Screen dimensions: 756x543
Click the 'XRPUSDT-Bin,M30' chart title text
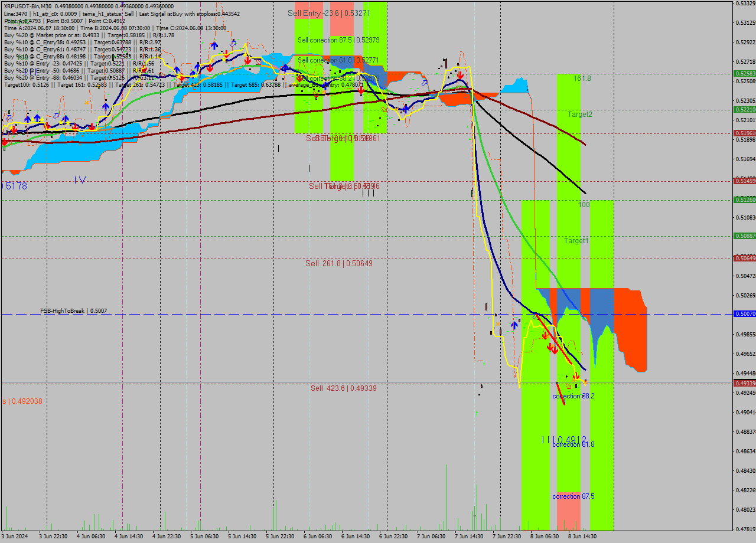28,6
